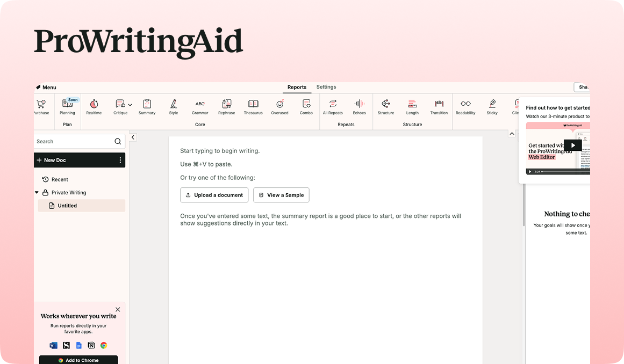Click Upload a document button
Image resolution: width=624 pixels, height=364 pixels.
214,195
